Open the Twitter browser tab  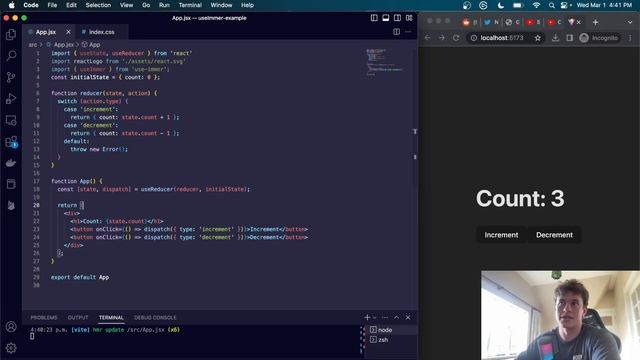pos(491,22)
